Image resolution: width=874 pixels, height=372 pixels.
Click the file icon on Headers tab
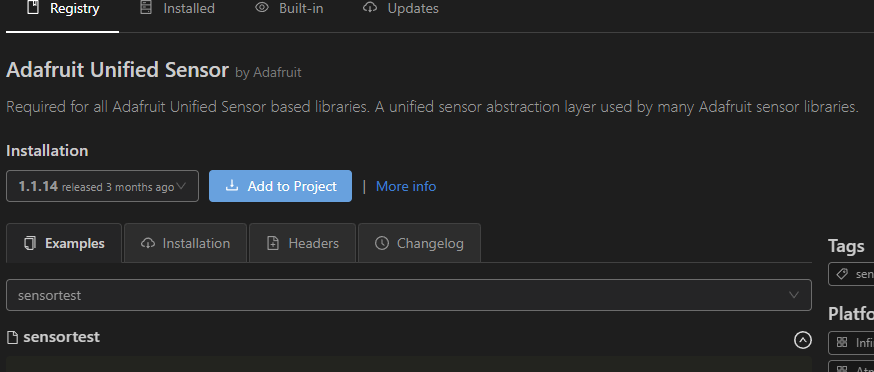(x=273, y=243)
